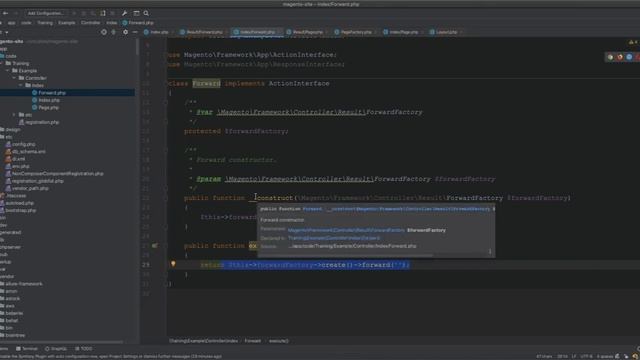Collapse the Example folder in project tree
640x360 pixels.
pyautogui.click(x=8, y=71)
